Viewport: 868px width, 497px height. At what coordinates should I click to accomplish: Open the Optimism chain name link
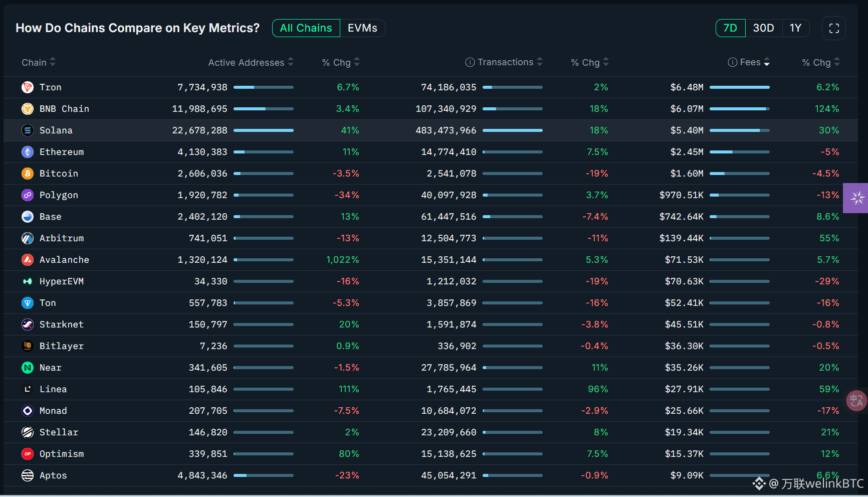62,454
